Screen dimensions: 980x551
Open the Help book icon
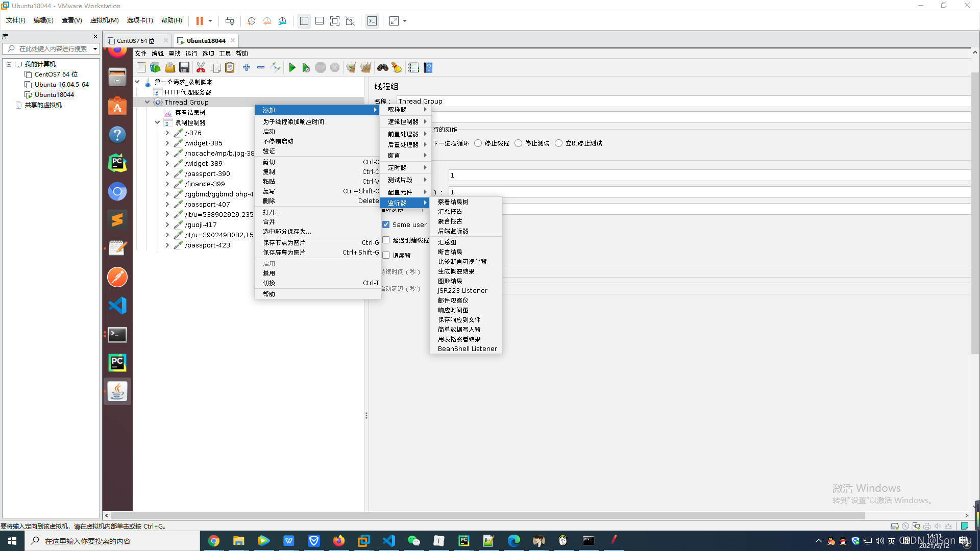(428, 67)
